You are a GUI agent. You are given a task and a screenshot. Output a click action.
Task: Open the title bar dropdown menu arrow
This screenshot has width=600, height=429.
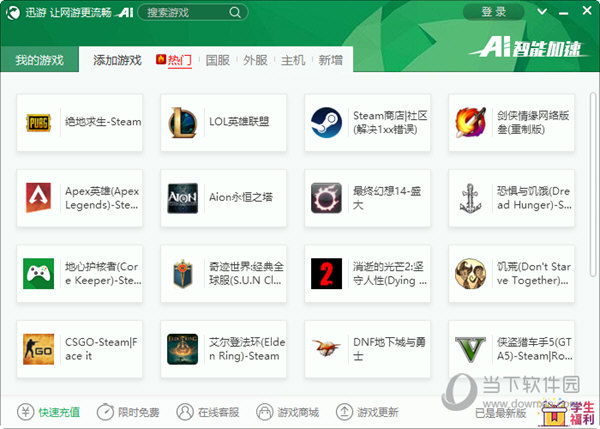542,11
